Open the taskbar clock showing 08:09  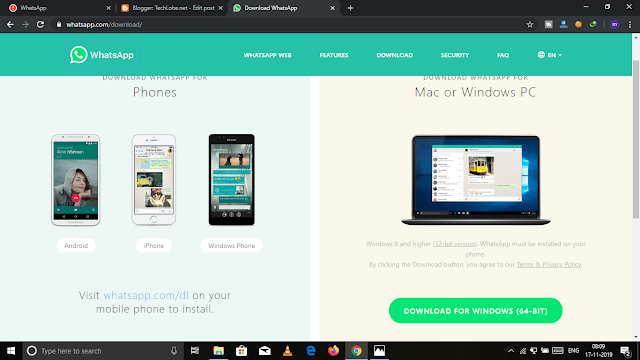[x=598, y=351]
